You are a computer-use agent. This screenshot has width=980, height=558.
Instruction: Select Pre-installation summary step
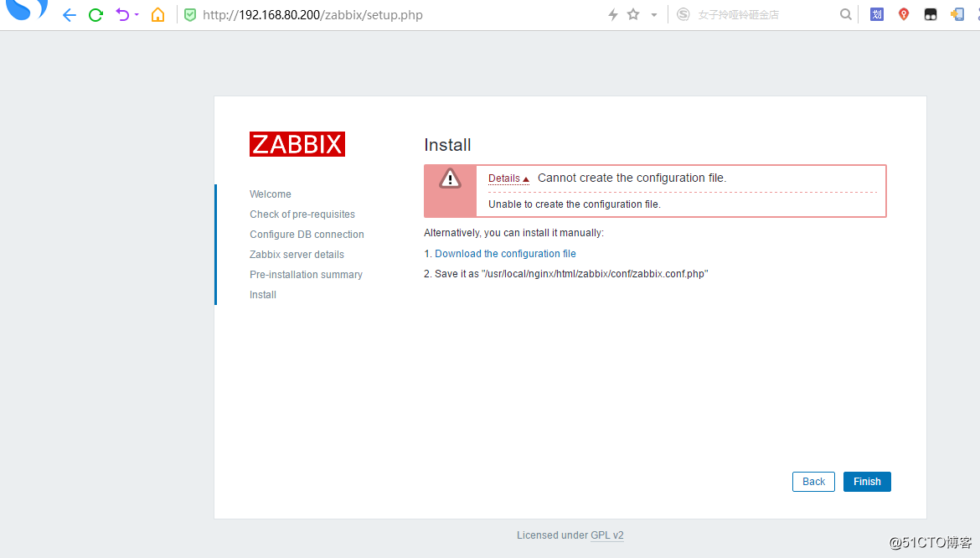click(x=306, y=274)
